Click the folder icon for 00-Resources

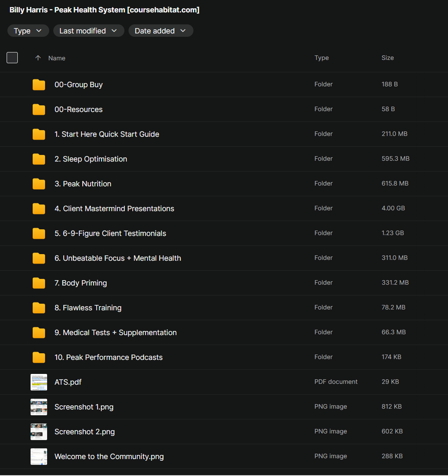pyautogui.click(x=39, y=109)
